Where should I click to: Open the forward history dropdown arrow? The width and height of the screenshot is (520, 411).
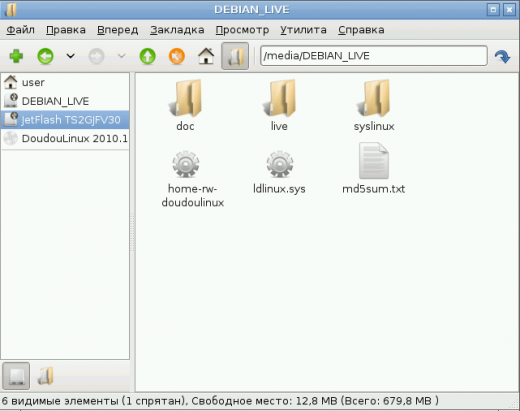tap(122, 56)
